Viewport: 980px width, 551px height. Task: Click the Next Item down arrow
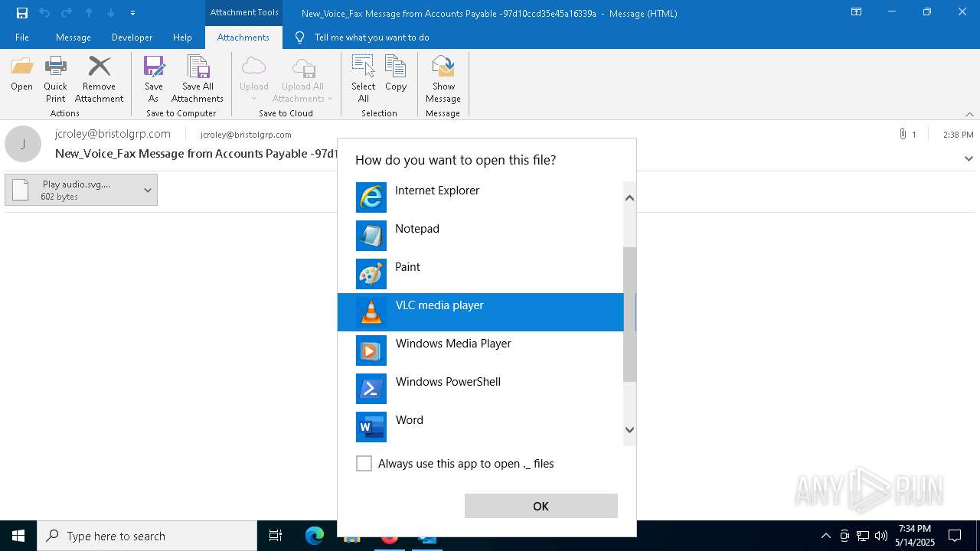pos(111,13)
